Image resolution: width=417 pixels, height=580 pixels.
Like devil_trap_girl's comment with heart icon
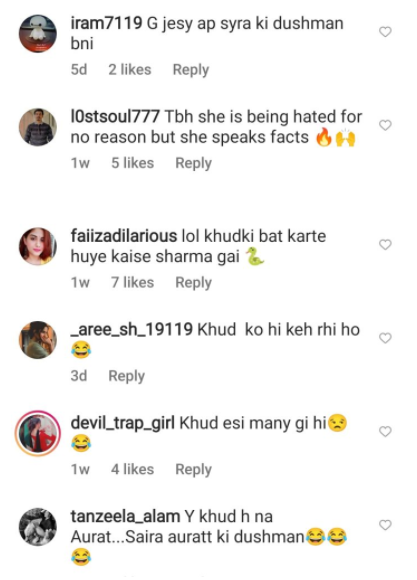tap(385, 432)
